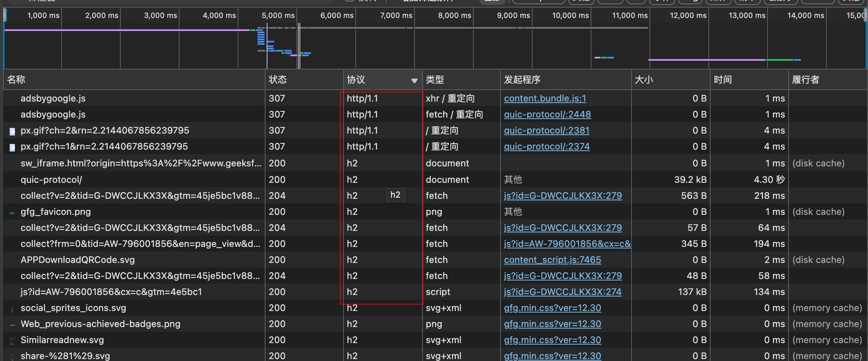Select the gfg_favicon.png request name
The image size is (868, 361).
[x=56, y=212]
